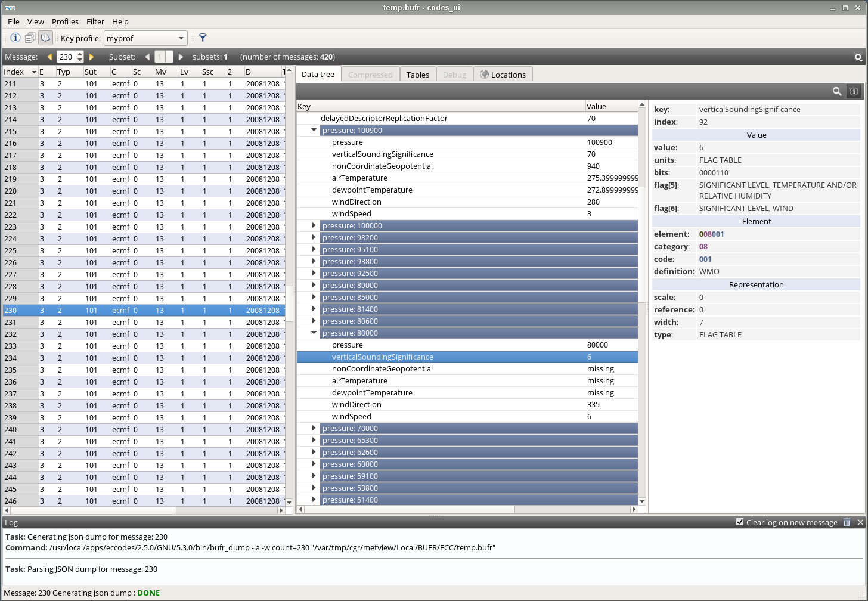Click the element code 008001 value
868x601 pixels.
point(711,234)
